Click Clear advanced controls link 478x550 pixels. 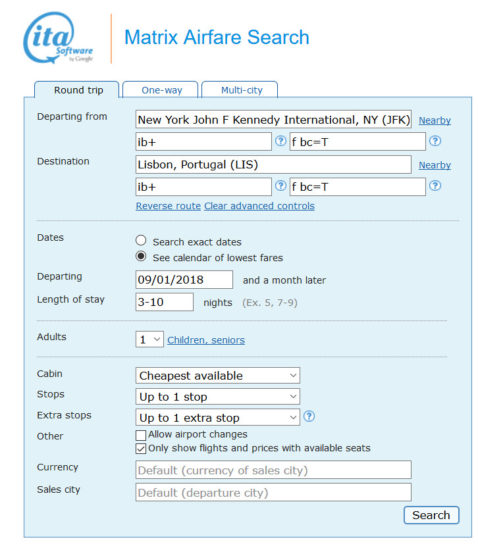[259, 206]
